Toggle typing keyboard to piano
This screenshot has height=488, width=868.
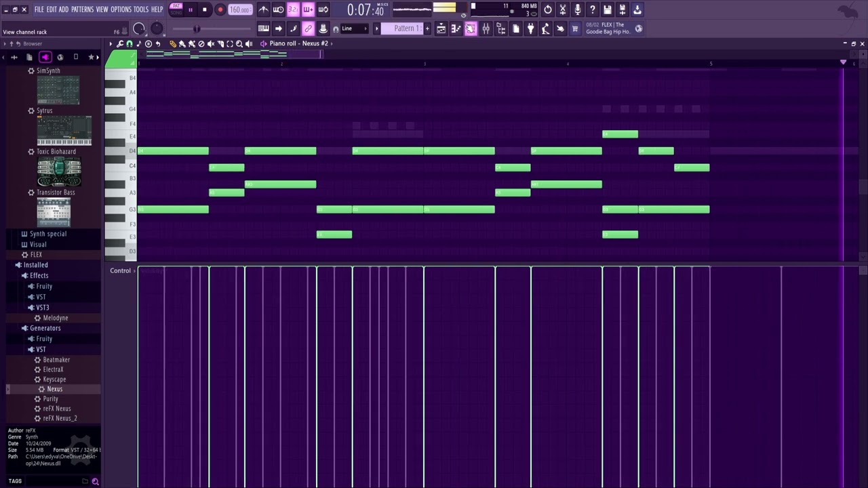[263, 28]
